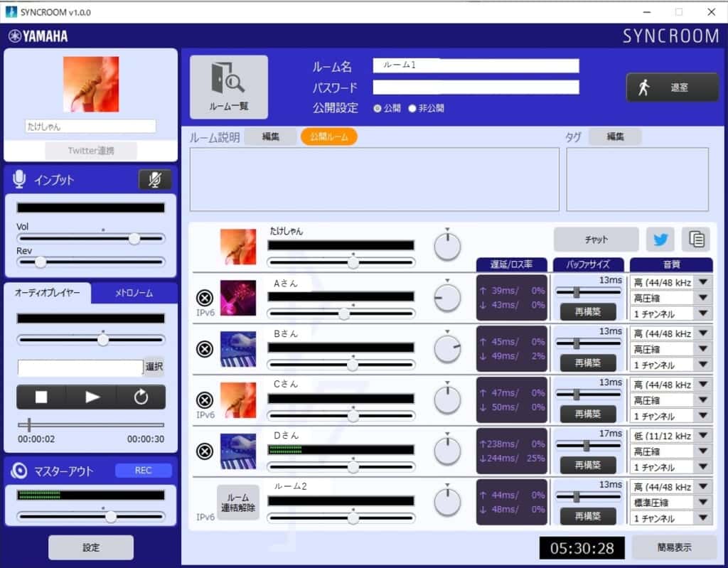Click Bさん's keyboard avatar

click(x=238, y=349)
